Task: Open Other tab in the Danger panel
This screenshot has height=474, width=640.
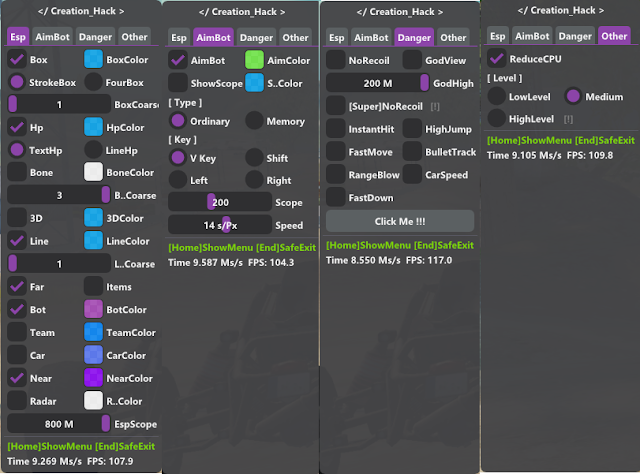Action: [x=453, y=38]
